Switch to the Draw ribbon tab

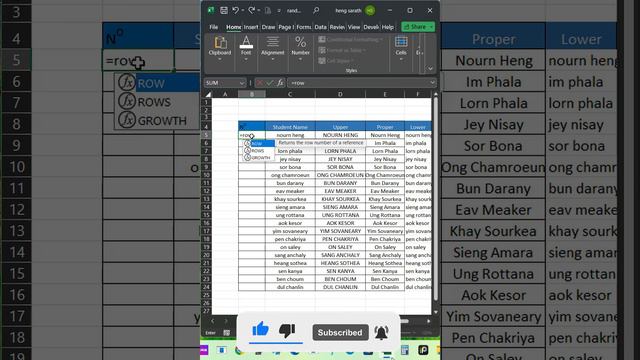click(x=268, y=27)
